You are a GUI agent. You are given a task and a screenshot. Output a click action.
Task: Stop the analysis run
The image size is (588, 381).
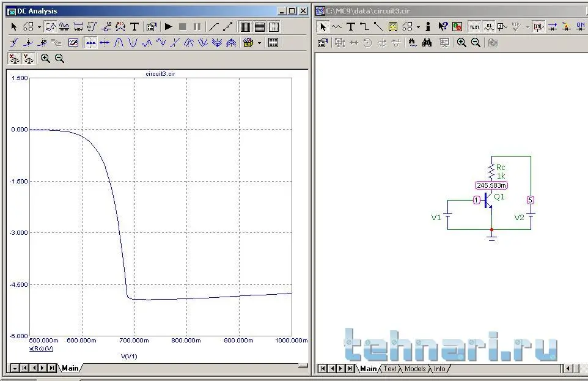click(x=183, y=27)
